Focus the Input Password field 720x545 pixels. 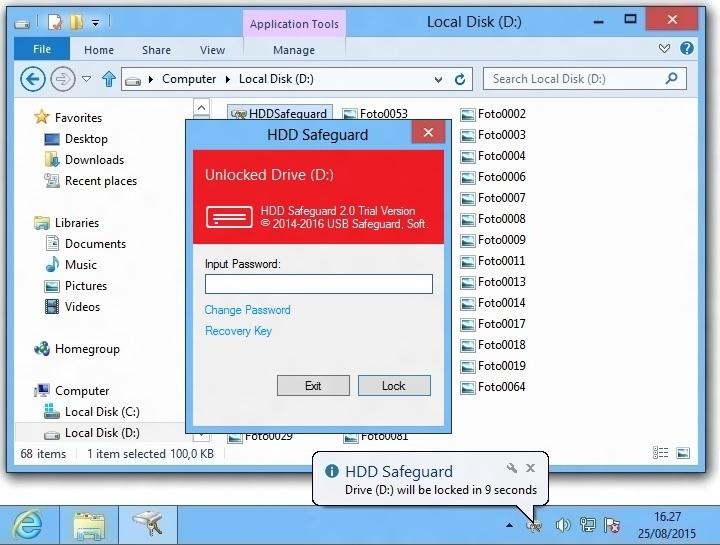pyautogui.click(x=319, y=284)
